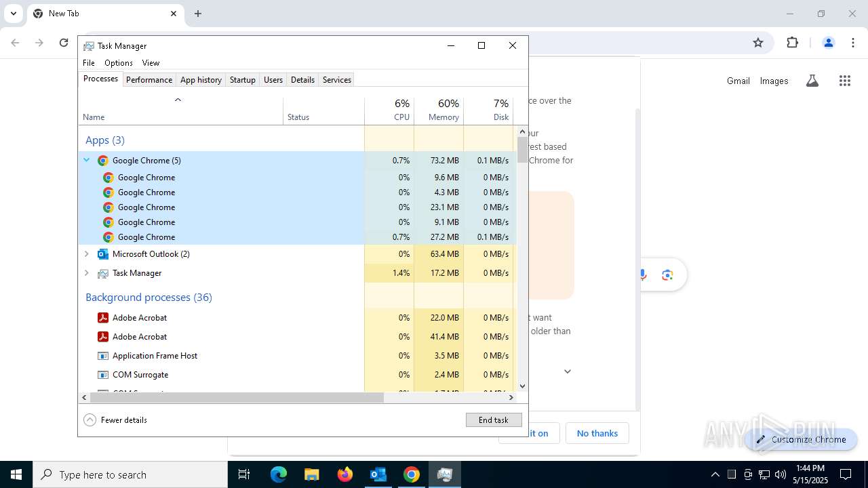Image resolution: width=868 pixels, height=488 pixels.
Task: Click the Google Lens search by image icon
Action: 667,274
